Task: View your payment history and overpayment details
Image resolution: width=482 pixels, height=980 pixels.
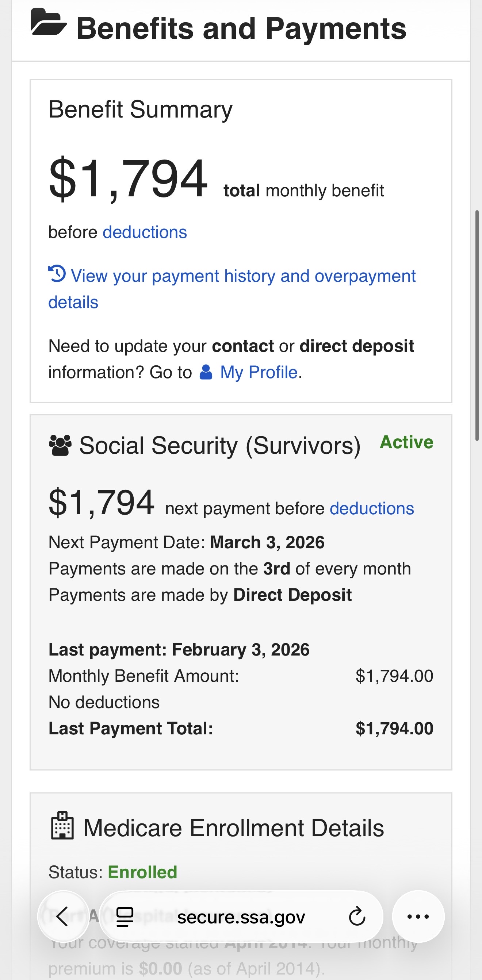Action: pos(242,276)
